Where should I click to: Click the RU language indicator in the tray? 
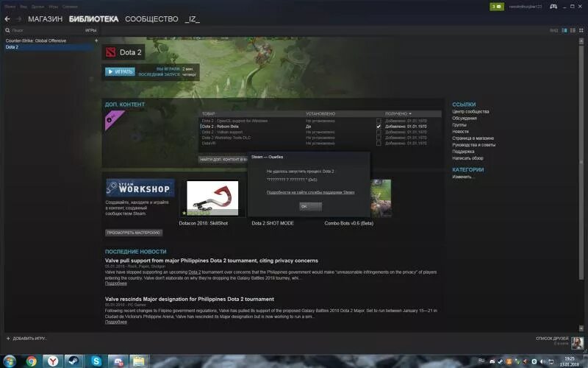coord(481,361)
